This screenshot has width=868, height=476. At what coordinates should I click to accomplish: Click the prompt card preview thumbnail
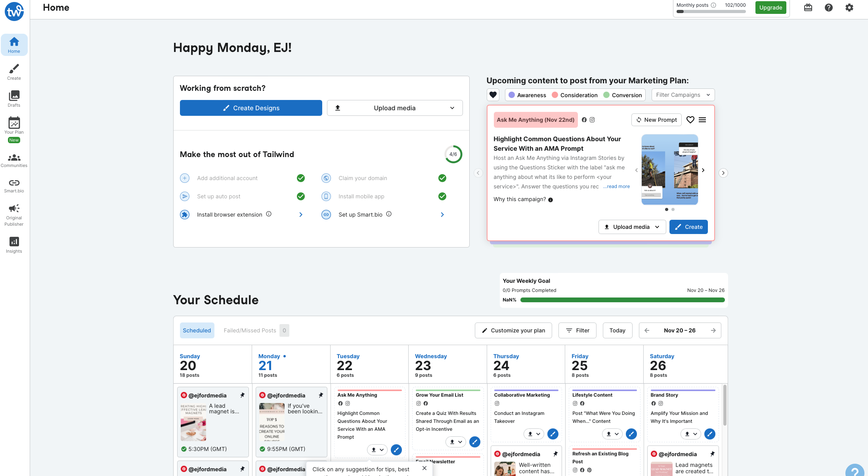[669, 170]
